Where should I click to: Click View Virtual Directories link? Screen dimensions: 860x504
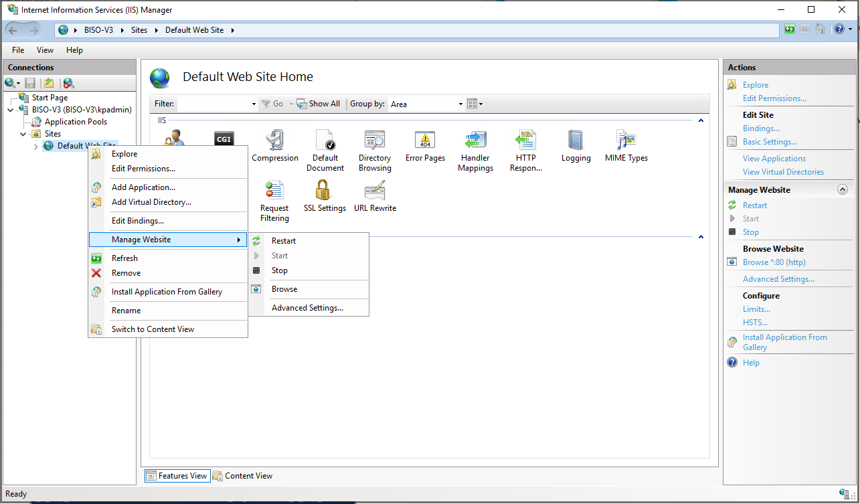[783, 172]
